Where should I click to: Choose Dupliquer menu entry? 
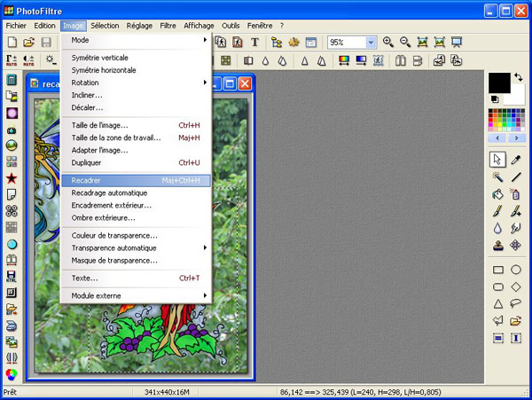[x=136, y=163]
